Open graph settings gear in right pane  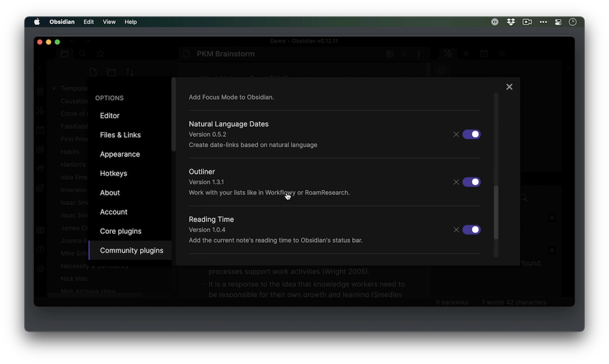tap(442, 70)
